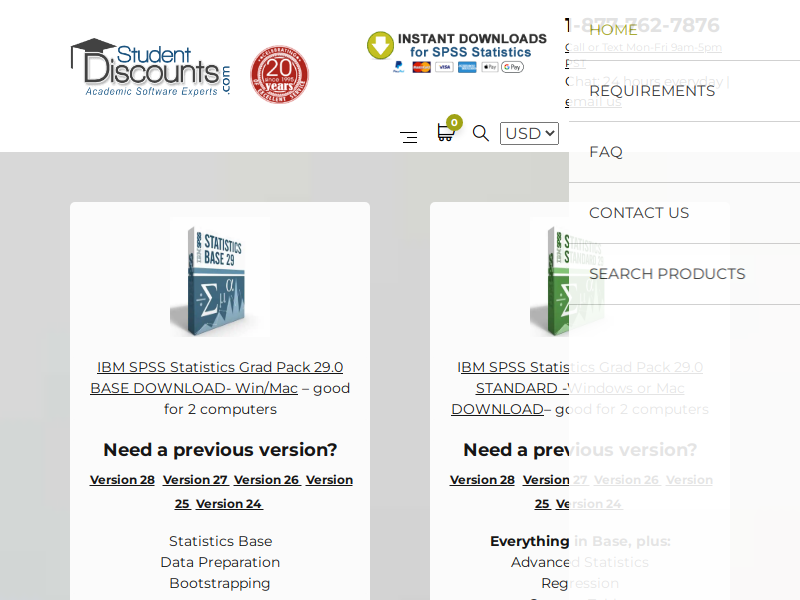Open Version 28 in the Standard card

pyautogui.click(x=482, y=480)
